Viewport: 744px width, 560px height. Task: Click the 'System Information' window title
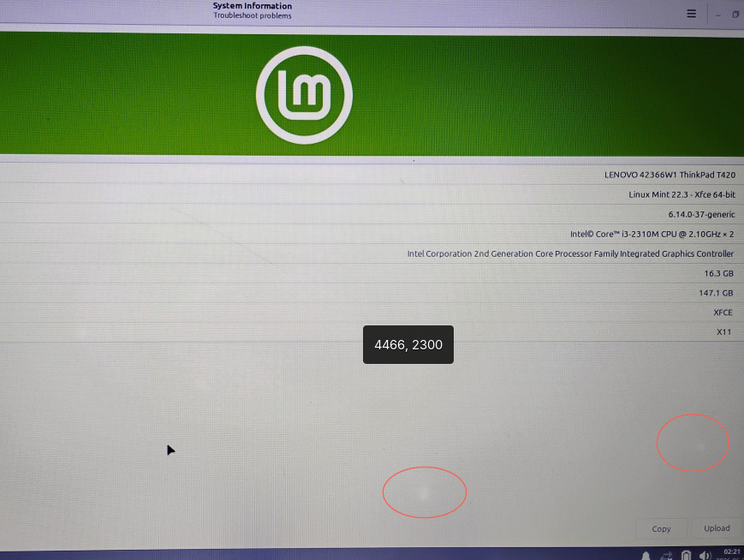click(x=252, y=6)
